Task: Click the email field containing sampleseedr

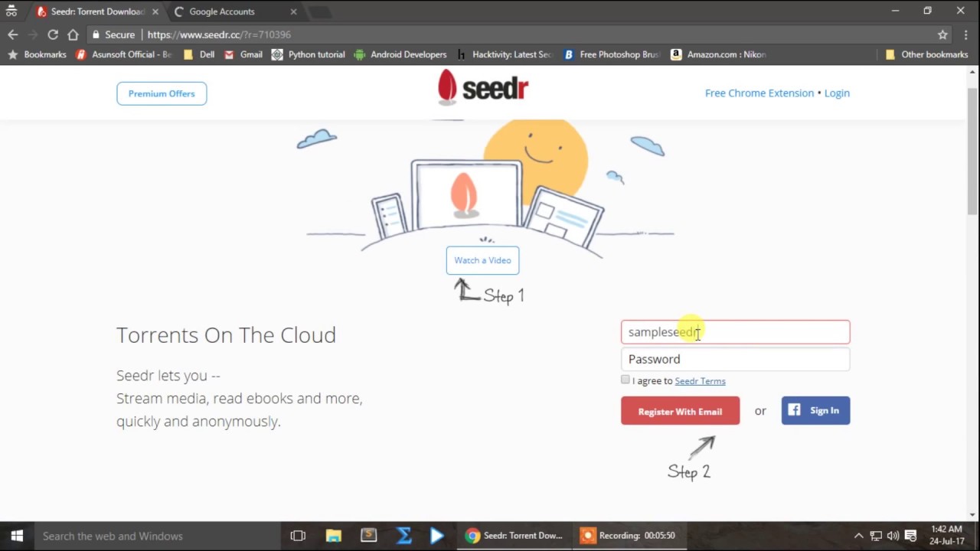Action: point(735,331)
